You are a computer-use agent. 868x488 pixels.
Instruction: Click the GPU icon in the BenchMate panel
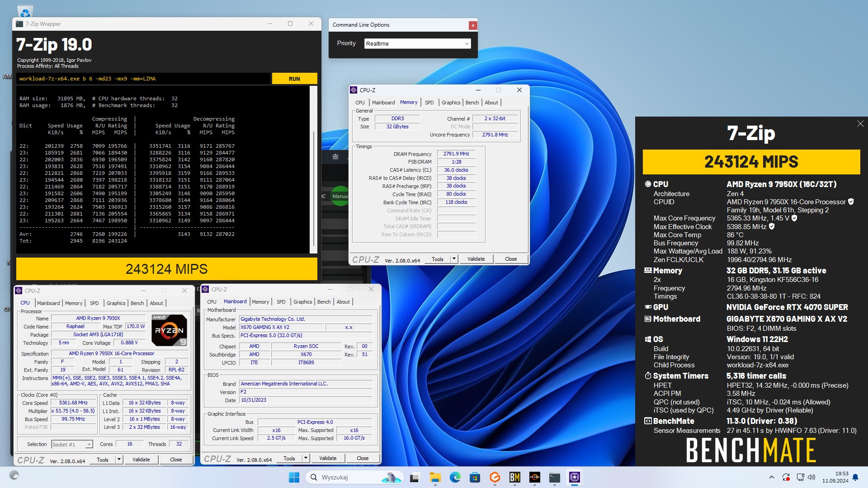click(x=648, y=307)
